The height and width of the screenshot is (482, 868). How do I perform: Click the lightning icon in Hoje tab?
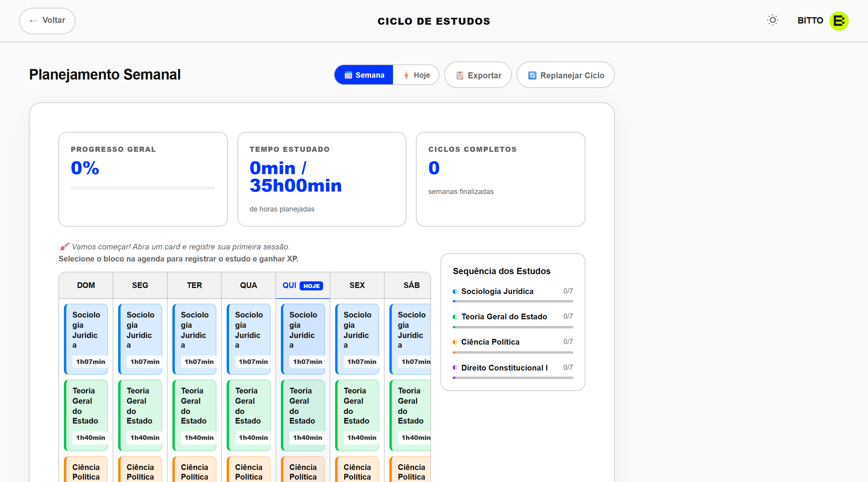click(406, 75)
